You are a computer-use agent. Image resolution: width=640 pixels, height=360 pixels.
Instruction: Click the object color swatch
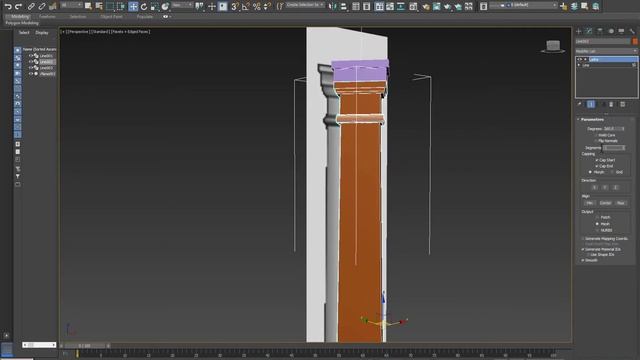click(x=635, y=41)
